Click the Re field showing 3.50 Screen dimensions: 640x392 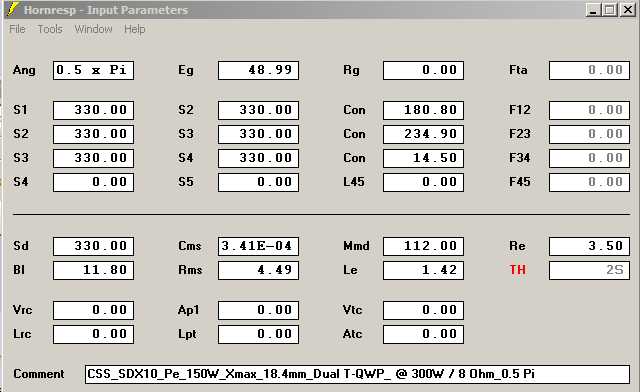589,246
